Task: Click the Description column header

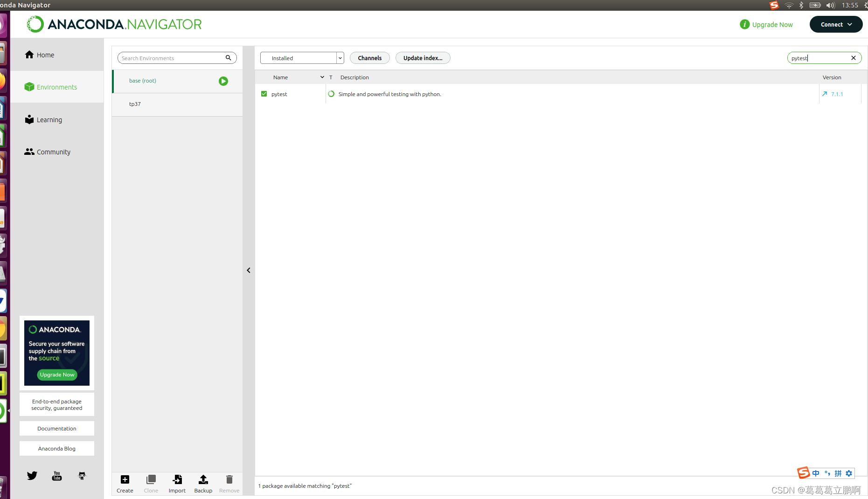Action: (x=354, y=77)
